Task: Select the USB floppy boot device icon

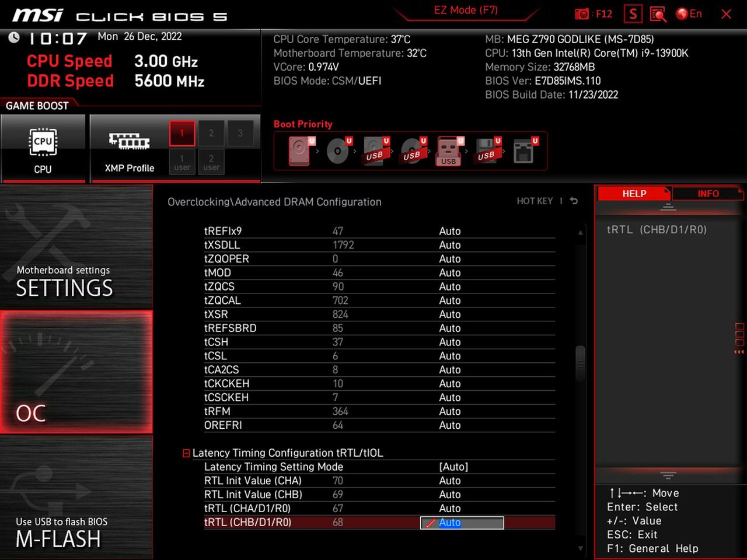Action: [x=487, y=150]
